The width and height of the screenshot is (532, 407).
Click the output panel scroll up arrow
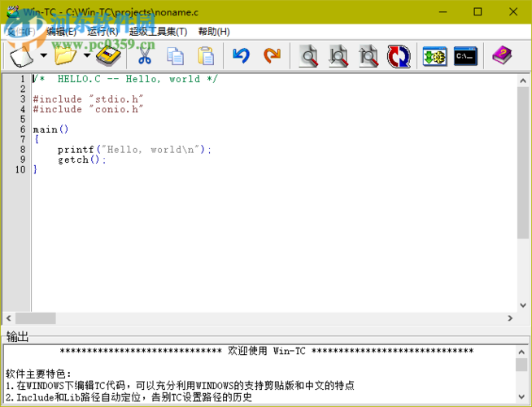click(x=521, y=352)
